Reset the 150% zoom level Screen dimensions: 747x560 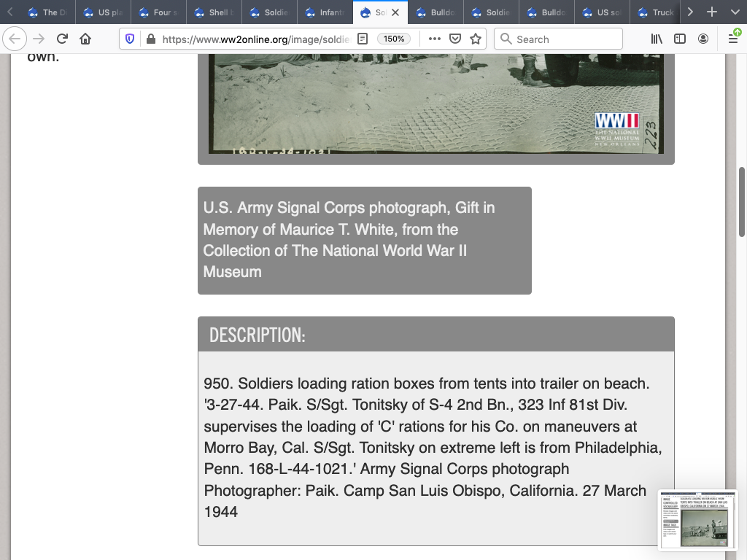[394, 39]
